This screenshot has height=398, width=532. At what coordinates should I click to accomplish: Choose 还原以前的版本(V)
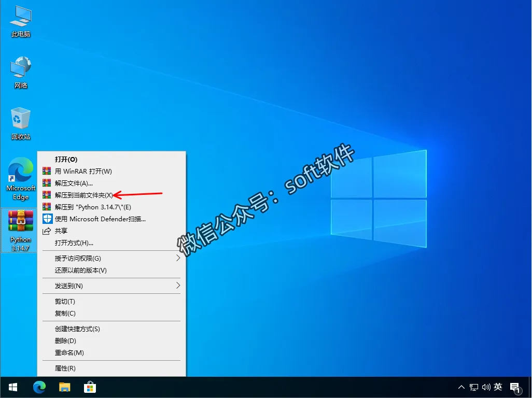pos(111,270)
